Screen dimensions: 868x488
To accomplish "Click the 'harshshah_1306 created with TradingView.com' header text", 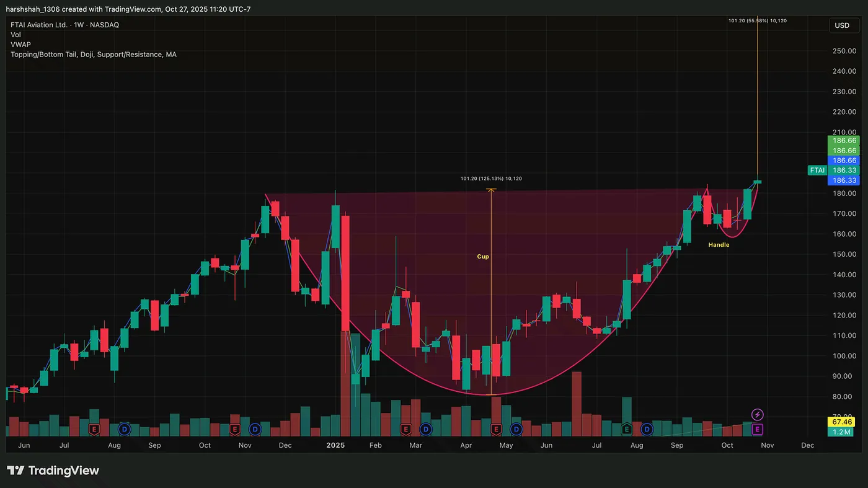I will (84, 9).
